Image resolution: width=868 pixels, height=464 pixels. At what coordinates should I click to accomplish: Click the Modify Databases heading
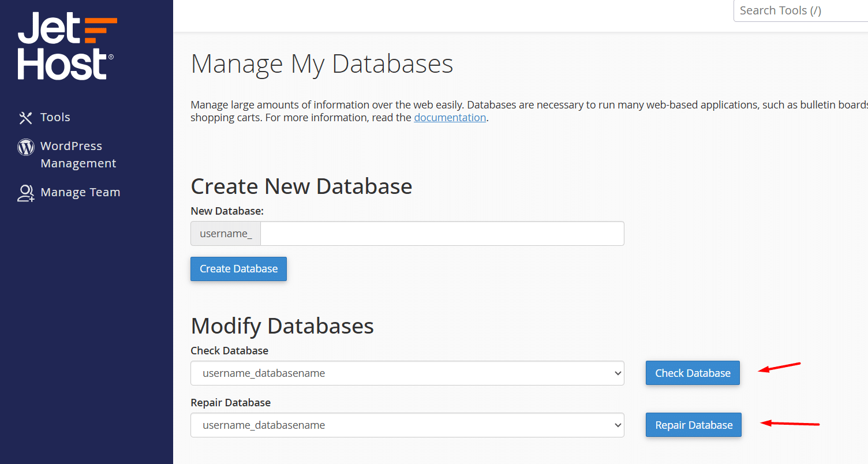click(282, 326)
